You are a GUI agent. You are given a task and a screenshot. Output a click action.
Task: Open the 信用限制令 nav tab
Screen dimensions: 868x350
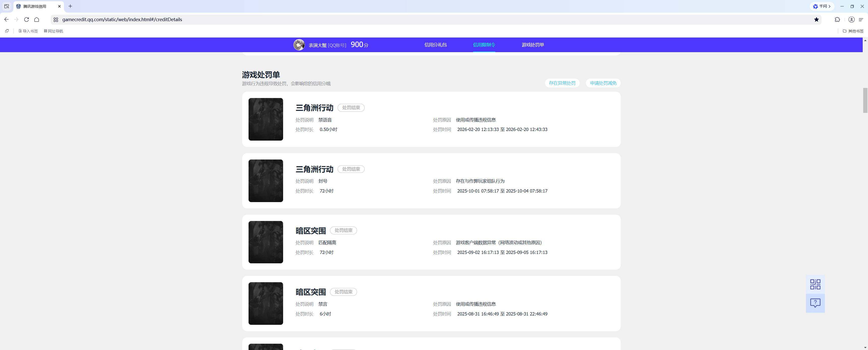pos(484,45)
